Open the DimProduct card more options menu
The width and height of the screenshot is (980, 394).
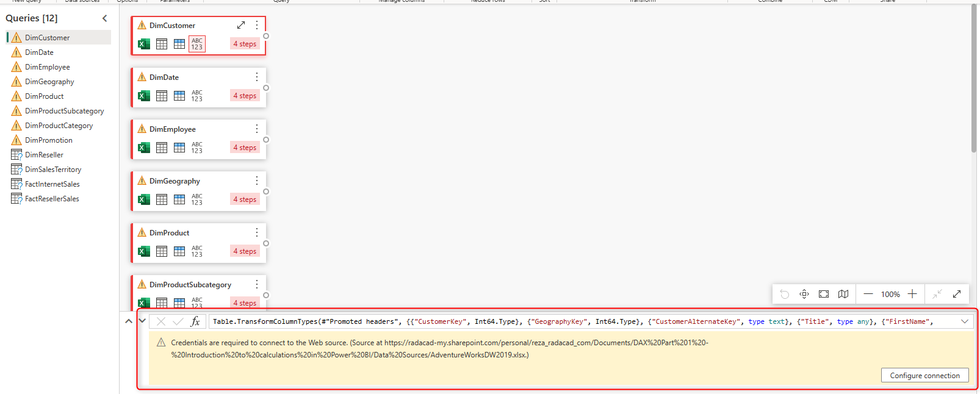tap(257, 232)
